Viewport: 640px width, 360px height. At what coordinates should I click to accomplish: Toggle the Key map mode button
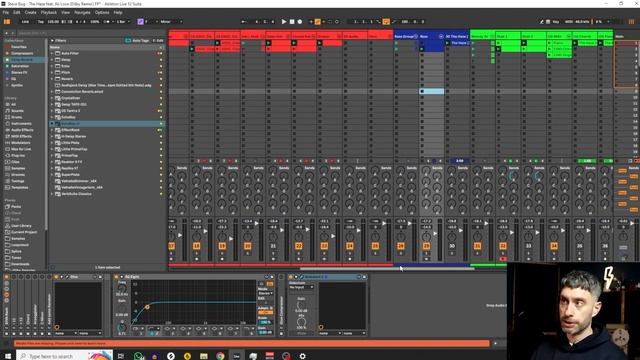click(556, 22)
